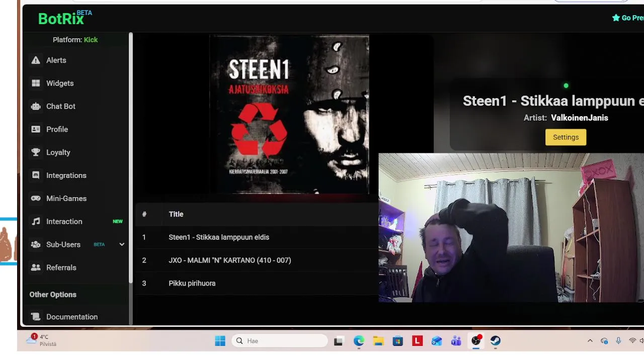The width and height of the screenshot is (644, 362).
Task: Click the Go Premium star icon
Action: click(616, 18)
